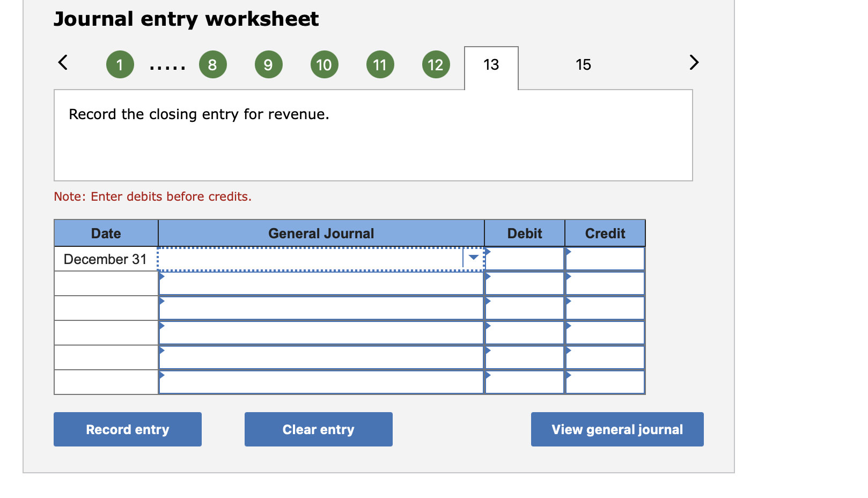Select the first row Credit field marker
The image size is (868, 498).
(x=568, y=251)
